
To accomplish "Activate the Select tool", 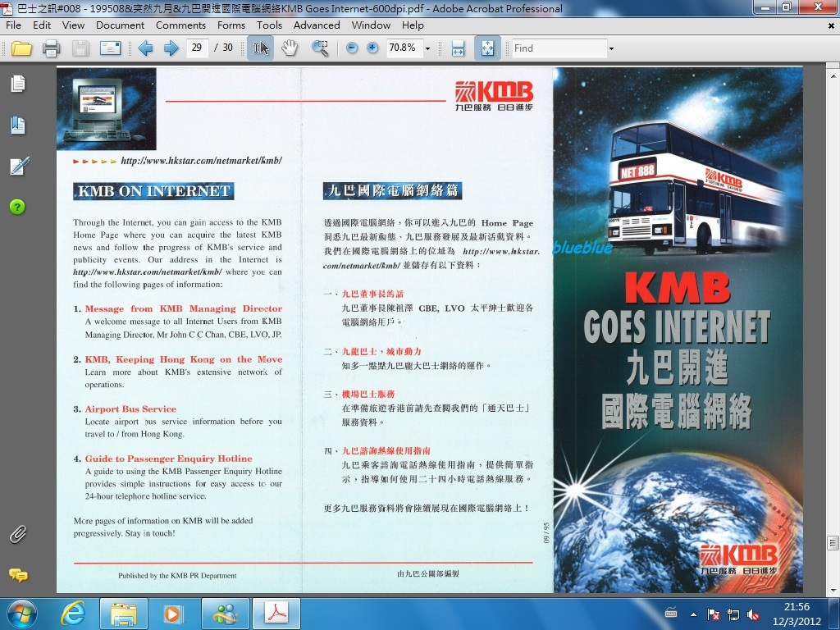I will coord(260,48).
